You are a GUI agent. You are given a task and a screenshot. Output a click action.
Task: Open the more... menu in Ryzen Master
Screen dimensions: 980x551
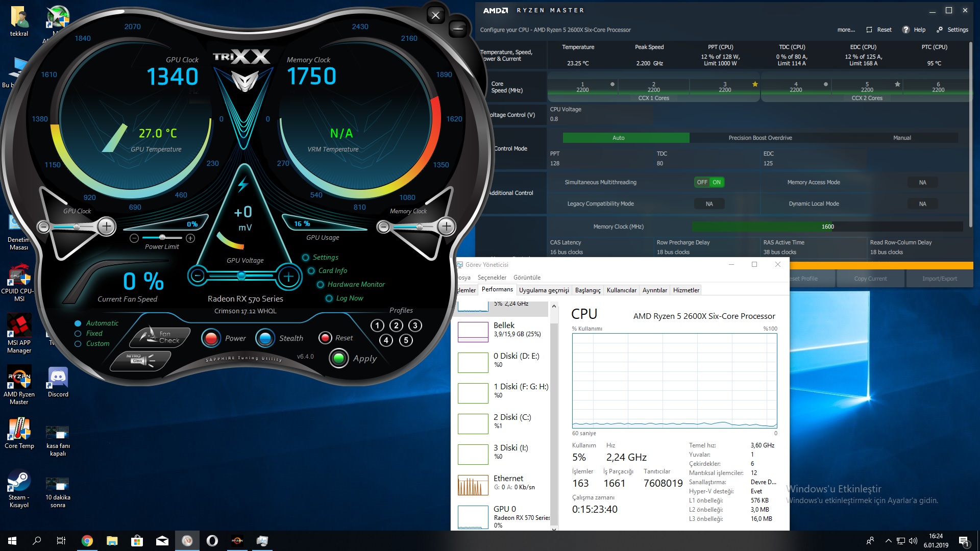point(846,30)
